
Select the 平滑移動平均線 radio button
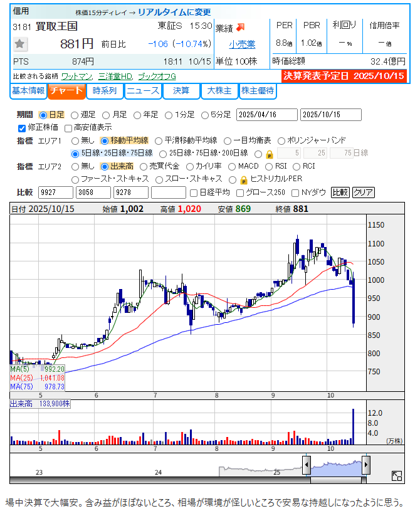click(159, 141)
